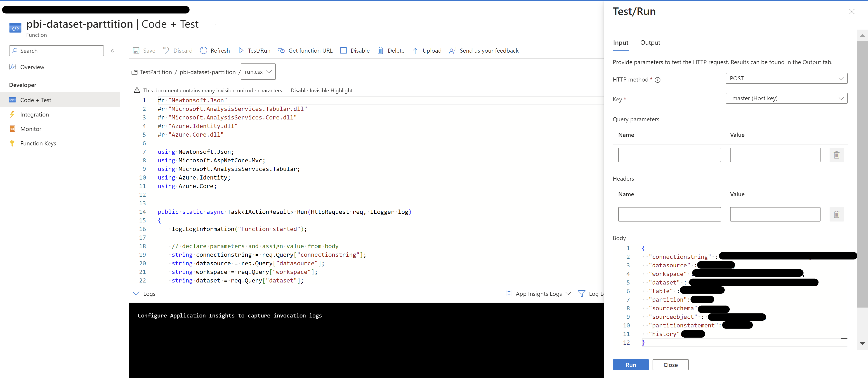
Task: Click the Get function URL link icon
Action: tap(281, 51)
